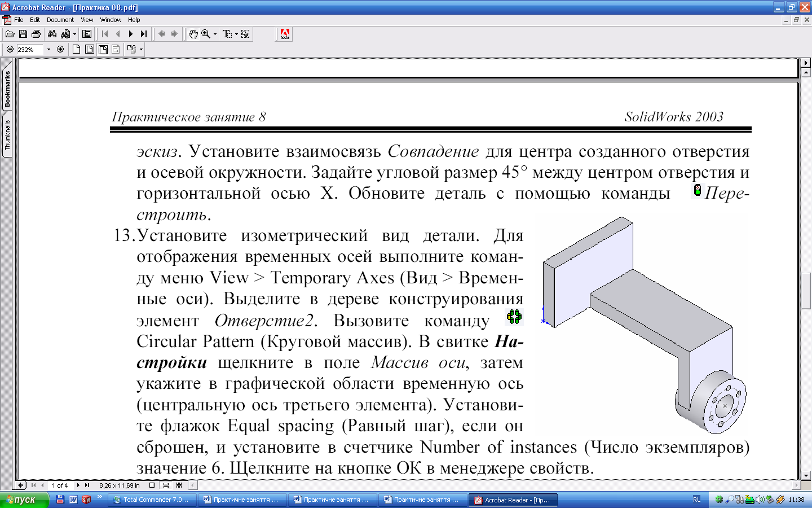The height and width of the screenshot is (508, 812).
Task: Select the Zoom In magnifier tool
Action: (206, 34)
